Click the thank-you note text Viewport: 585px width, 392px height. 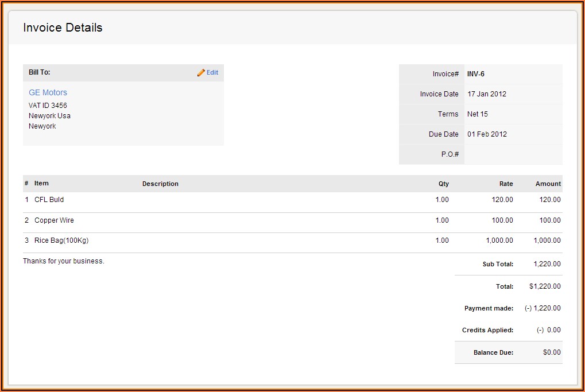[63, 261]
